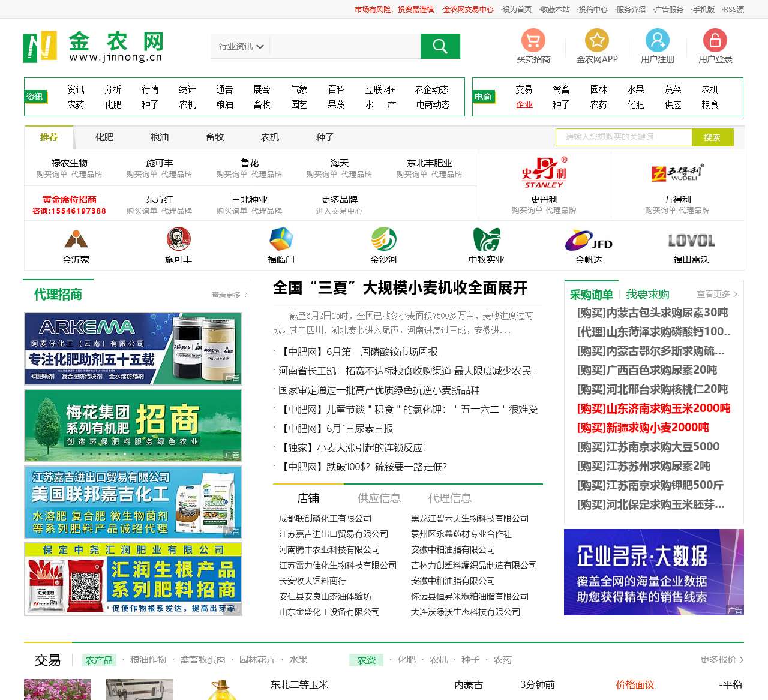Open the 五得利 brand logo
The height and width of the screenshot is (700, 768).
677,173
